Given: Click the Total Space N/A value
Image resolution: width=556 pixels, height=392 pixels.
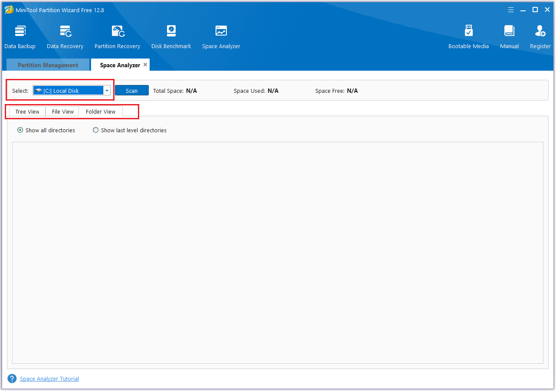Looking at the screenshot, I should pyautogui.click(x=192, y=91).
